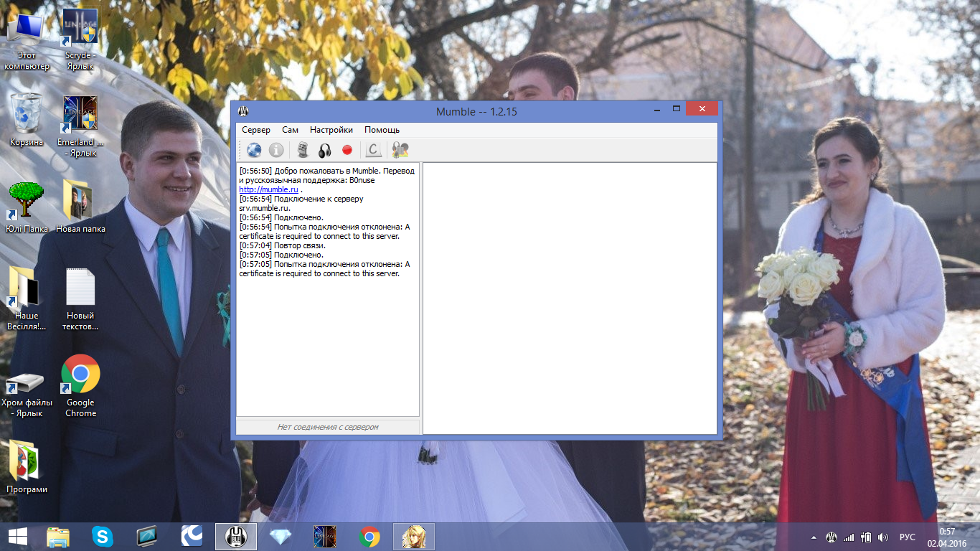
Task: Click the РУС language indicator
Action: 908,537
